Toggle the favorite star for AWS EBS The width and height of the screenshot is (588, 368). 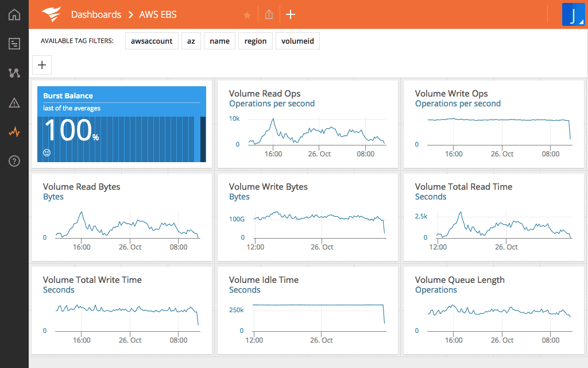point(247,15)
